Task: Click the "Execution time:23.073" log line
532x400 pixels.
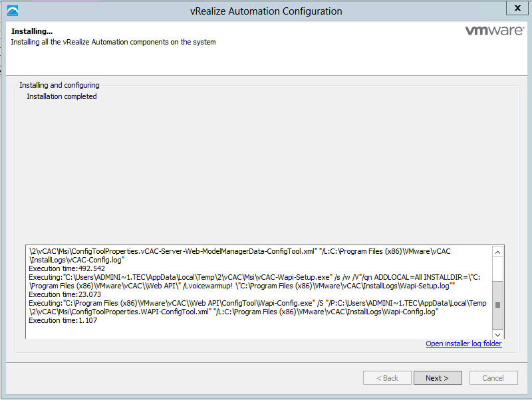Action: click(x=65, y=294)
